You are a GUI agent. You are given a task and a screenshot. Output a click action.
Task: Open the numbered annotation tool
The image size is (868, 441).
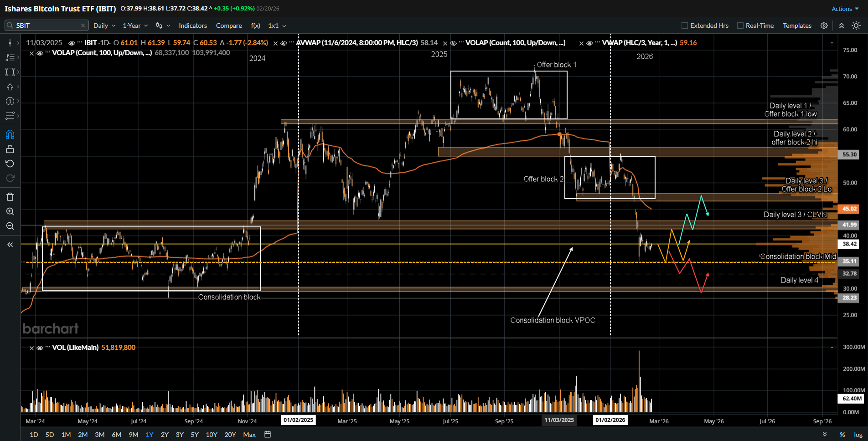pyautogui.click(x=10, y=101)
